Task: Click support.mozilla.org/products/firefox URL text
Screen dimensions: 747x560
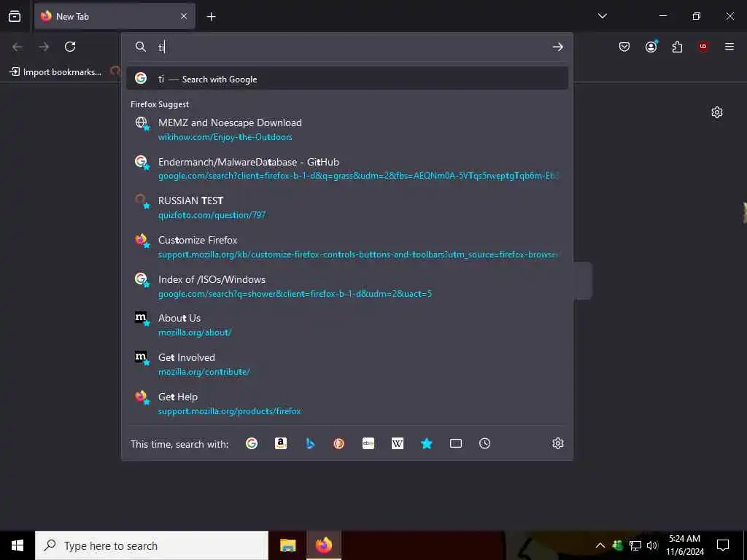Action: tap(230, 411)
